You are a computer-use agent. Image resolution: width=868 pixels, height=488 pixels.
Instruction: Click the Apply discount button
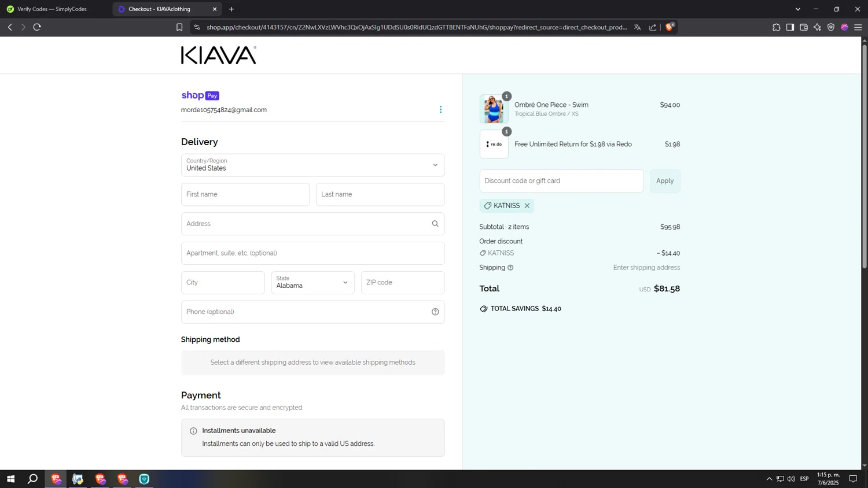pyautogui.click(x=665, y=181)
